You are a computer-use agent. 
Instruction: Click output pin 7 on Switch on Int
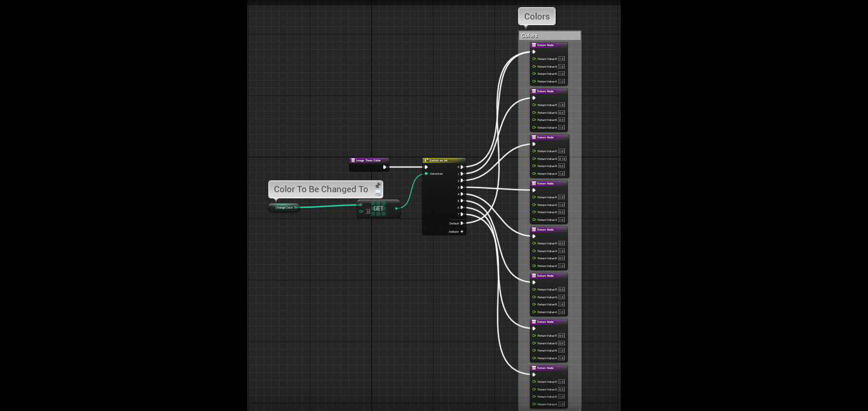[x=462, y=214]
